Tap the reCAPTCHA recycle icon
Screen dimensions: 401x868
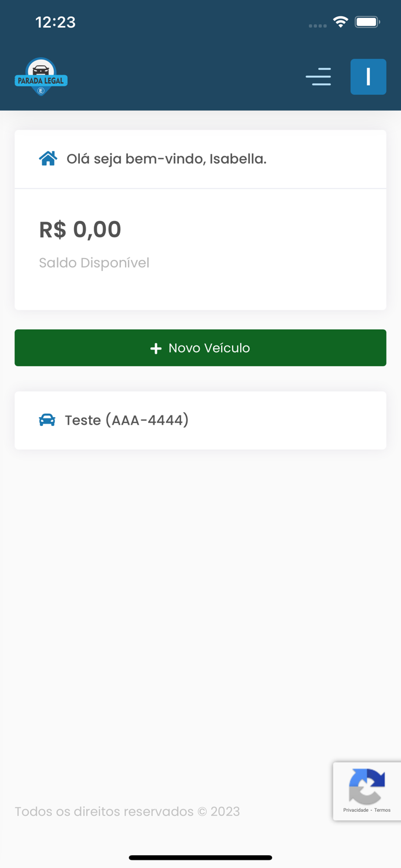(x=366, y=788)
